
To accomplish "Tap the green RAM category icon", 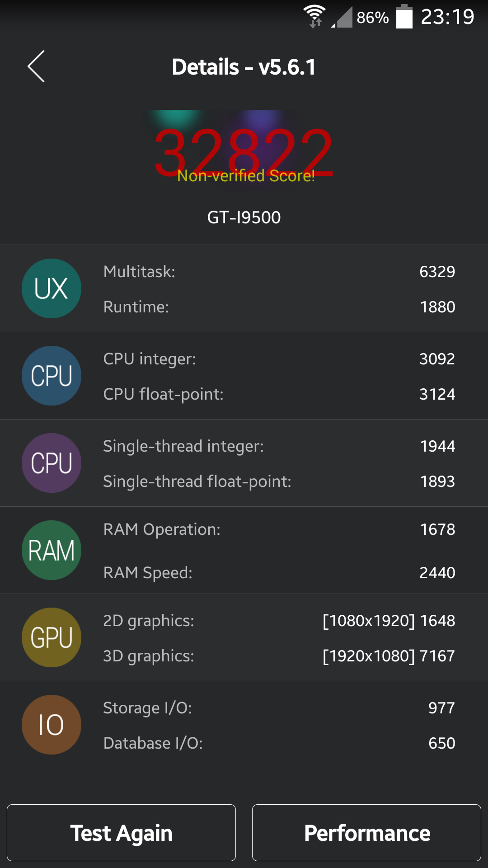I will coord(52,550).
